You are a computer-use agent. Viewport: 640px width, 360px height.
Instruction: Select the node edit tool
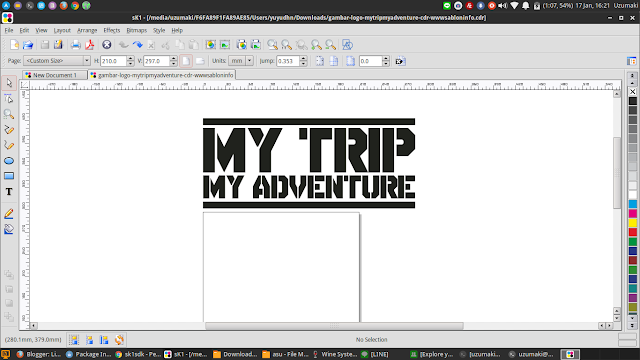pos(9,99)
